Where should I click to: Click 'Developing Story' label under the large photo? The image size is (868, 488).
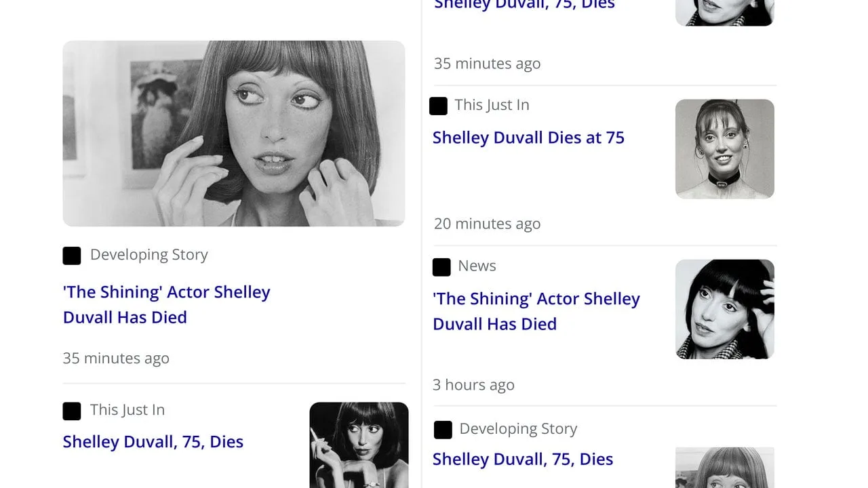pos(149,255)
